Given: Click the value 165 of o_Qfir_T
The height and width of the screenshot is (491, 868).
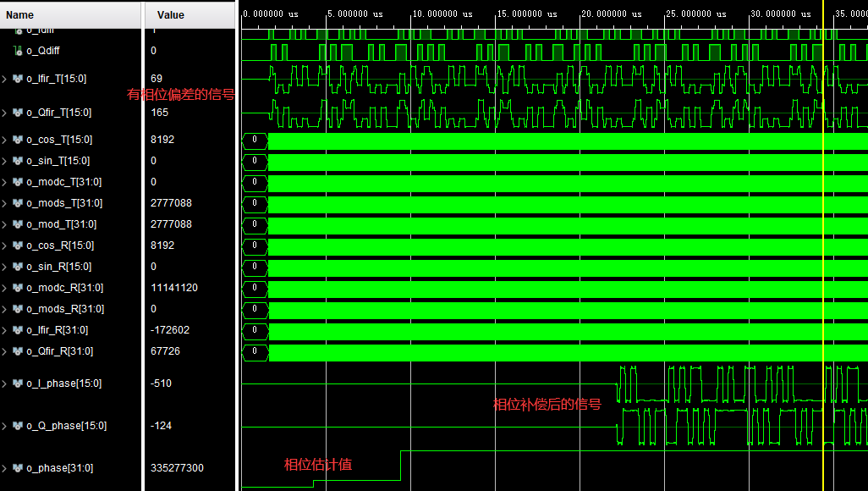Looking at the screenshot, I should coord(159,113).
